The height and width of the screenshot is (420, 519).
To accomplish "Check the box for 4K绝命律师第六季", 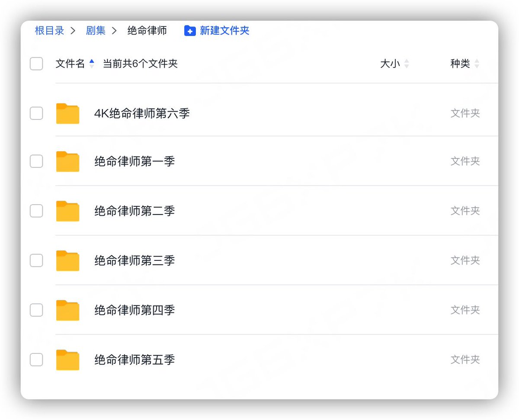I will (36, 113).
